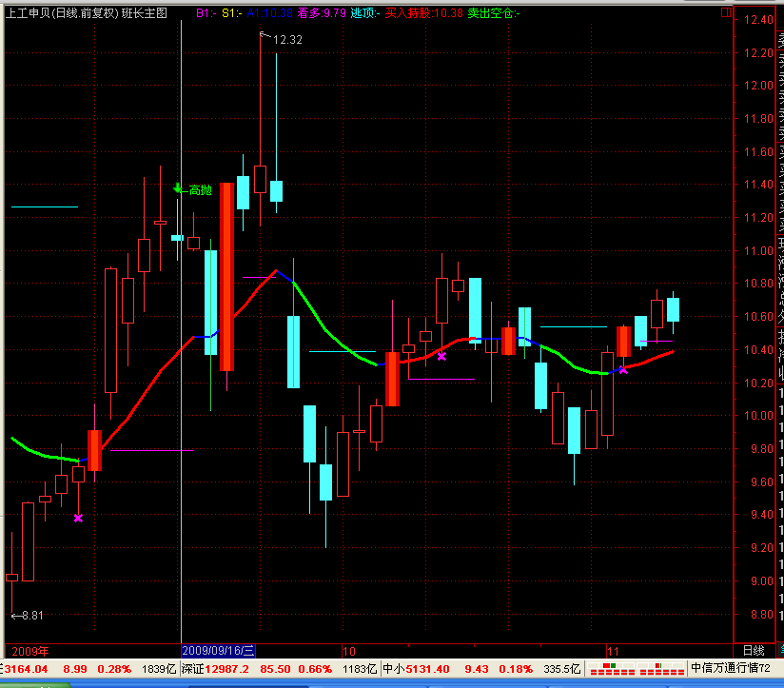Viewport: 784px width, 688px height.
Task: Click the 深证12987.2 index reading
Action: 215,669
